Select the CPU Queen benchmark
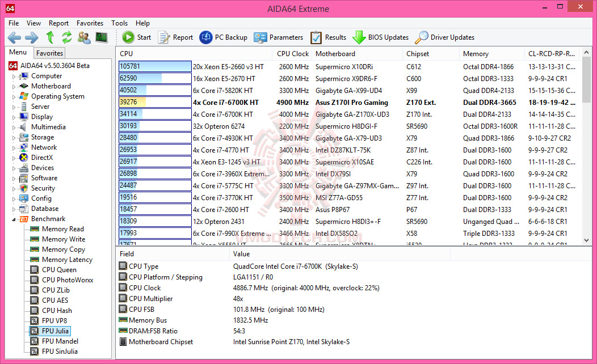 (x=59, y=270)
